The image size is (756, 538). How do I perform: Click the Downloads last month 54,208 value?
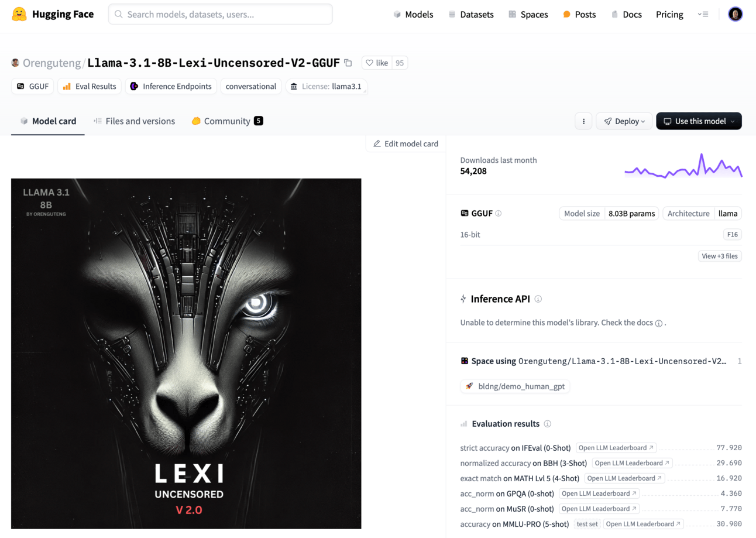(473, 171)
